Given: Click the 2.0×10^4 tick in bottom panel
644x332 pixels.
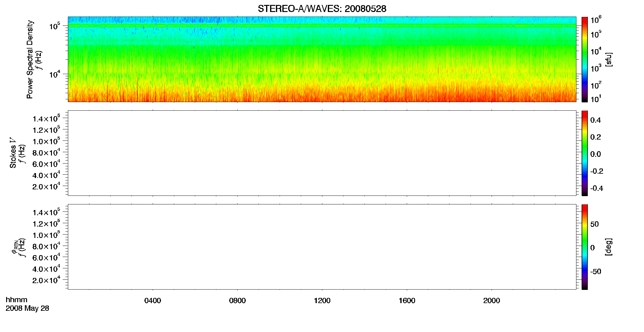Looking at the screenshot, I should point(46,280).
